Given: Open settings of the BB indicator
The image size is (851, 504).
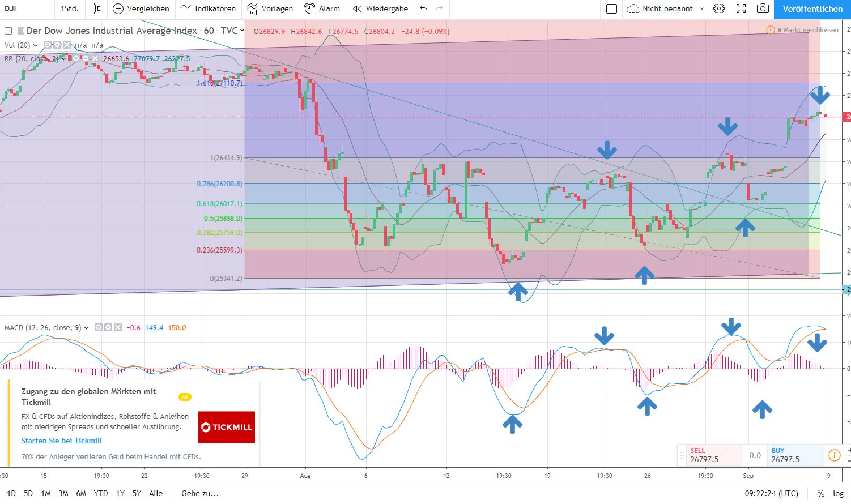Looking at the screenshot, I should [x=86, y=58].
